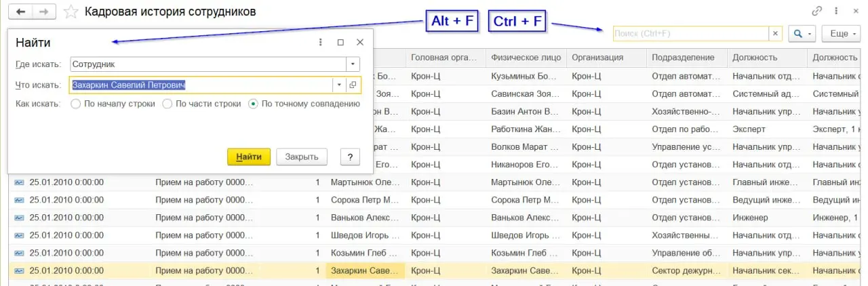868x286 pixels.
Task: Click the document icon in the highlighted Захаркин row
Action: point(19,271)
